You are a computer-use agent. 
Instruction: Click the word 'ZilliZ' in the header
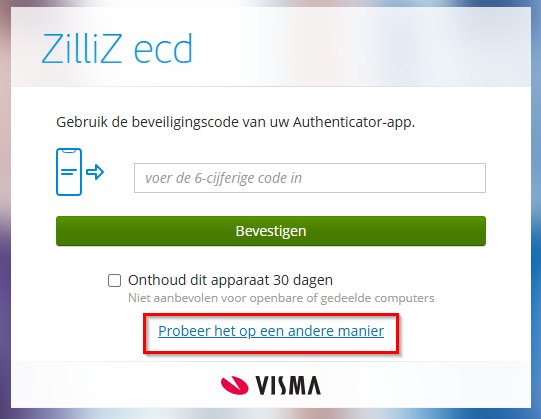(x=82, y=48)
